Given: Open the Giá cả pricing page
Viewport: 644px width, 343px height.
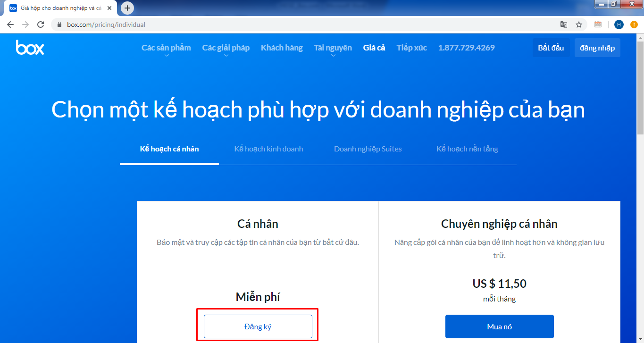Looking at the screenshot, I should point(374,48).
